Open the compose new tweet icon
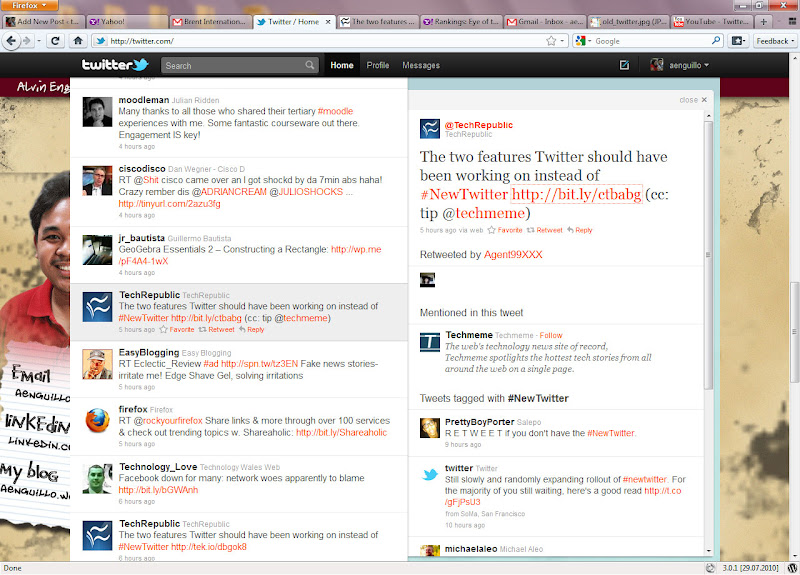The height and width of the screenshot is (575, 800). [x=624, y=65]
